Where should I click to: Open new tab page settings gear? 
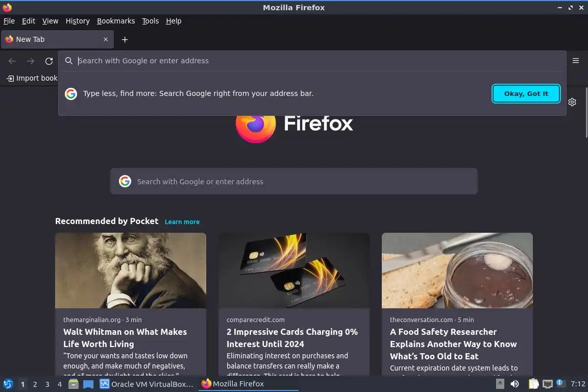point(572,102)
